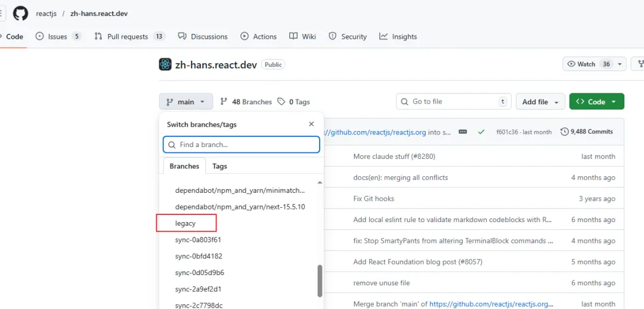Select the Branches tab in popup
The image size is (644, 309).
tap(184, 166)
